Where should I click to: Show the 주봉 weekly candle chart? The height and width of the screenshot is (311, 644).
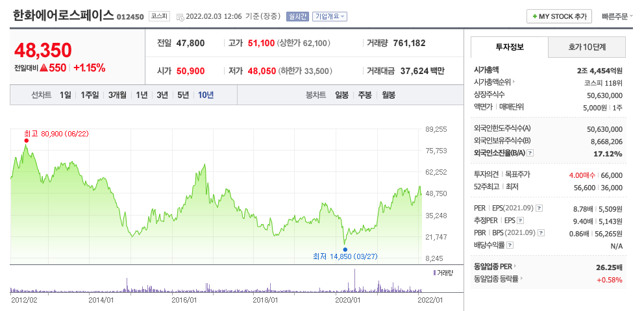point(365,95)
